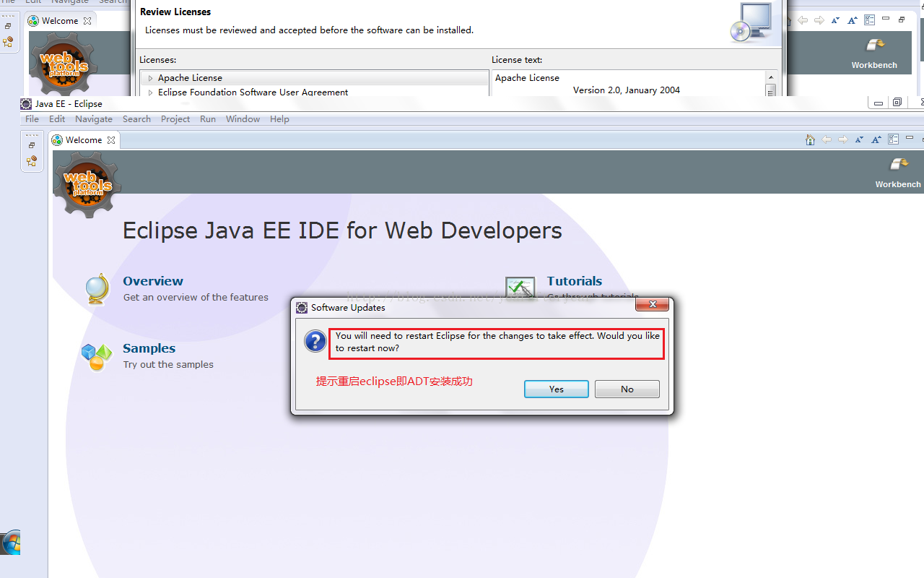
Task: Go to Welcome Home in the front window toolbar
Action: [x=810, y=139]
